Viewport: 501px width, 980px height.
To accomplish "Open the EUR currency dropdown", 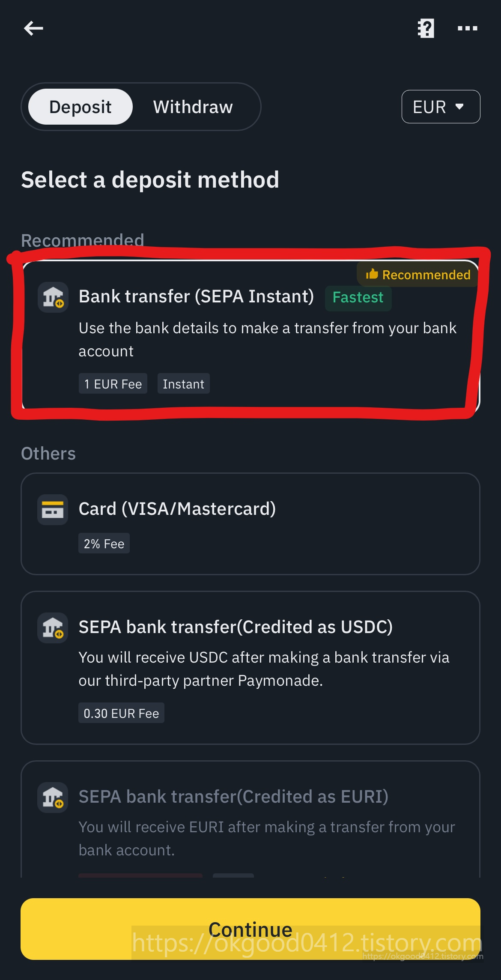I will [441, 107].
